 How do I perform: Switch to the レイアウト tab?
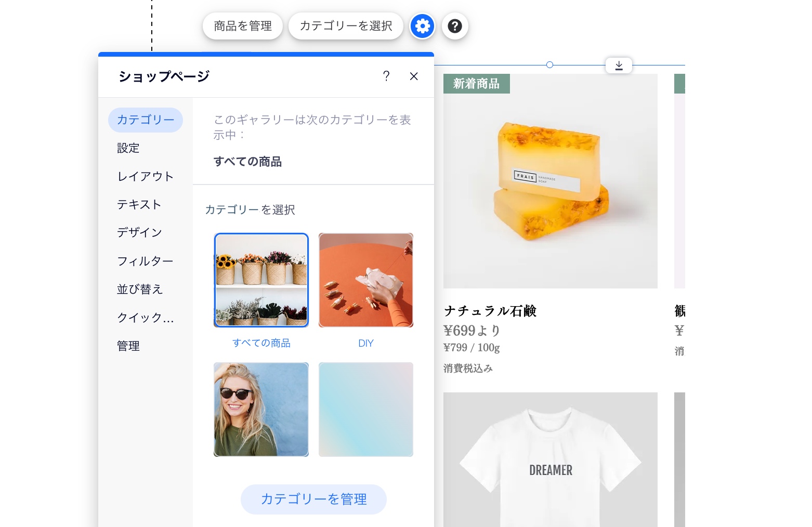pyautogui.click(x=146, y=177)
